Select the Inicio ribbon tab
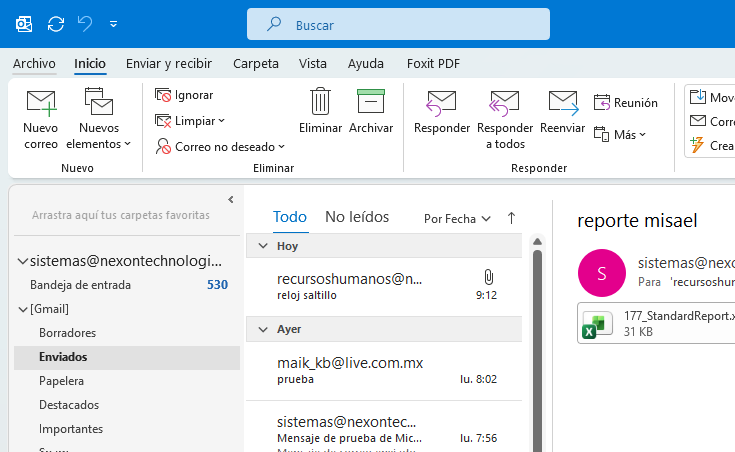This screenshot has height=452, width=735. click(x=90, y=63)
